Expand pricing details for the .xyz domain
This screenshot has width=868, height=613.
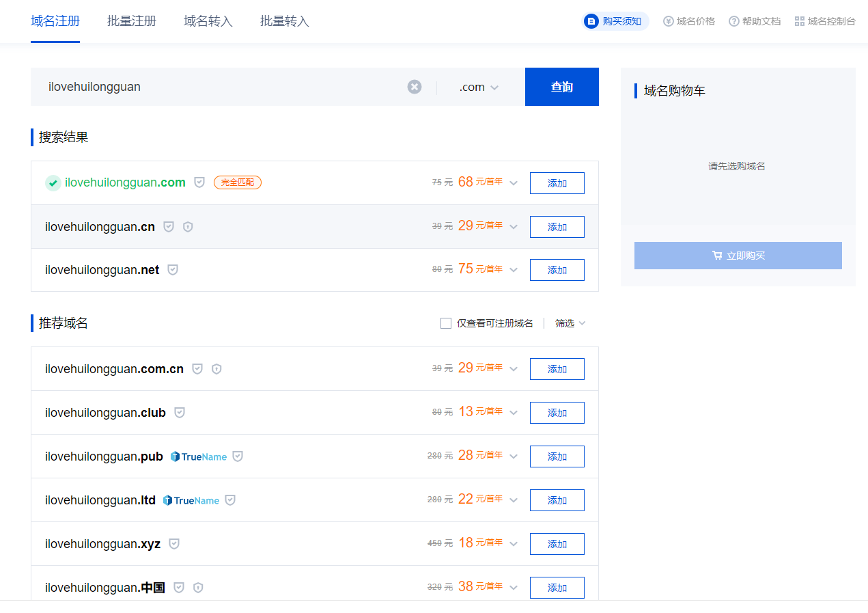click(x=514, y=544)
